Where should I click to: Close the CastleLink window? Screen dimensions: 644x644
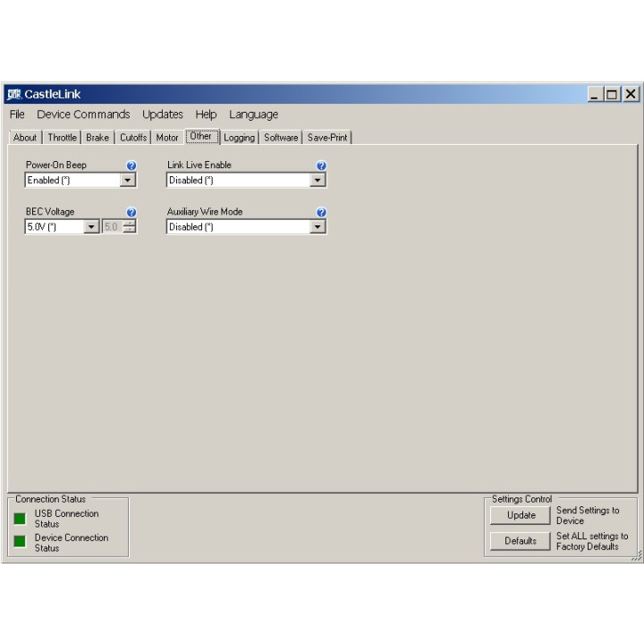pos(631,94)
